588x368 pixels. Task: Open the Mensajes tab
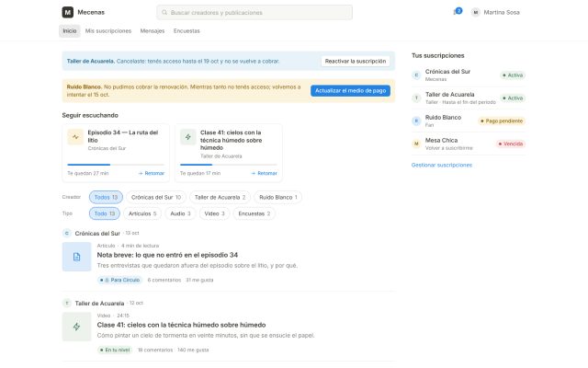point(153,30)
